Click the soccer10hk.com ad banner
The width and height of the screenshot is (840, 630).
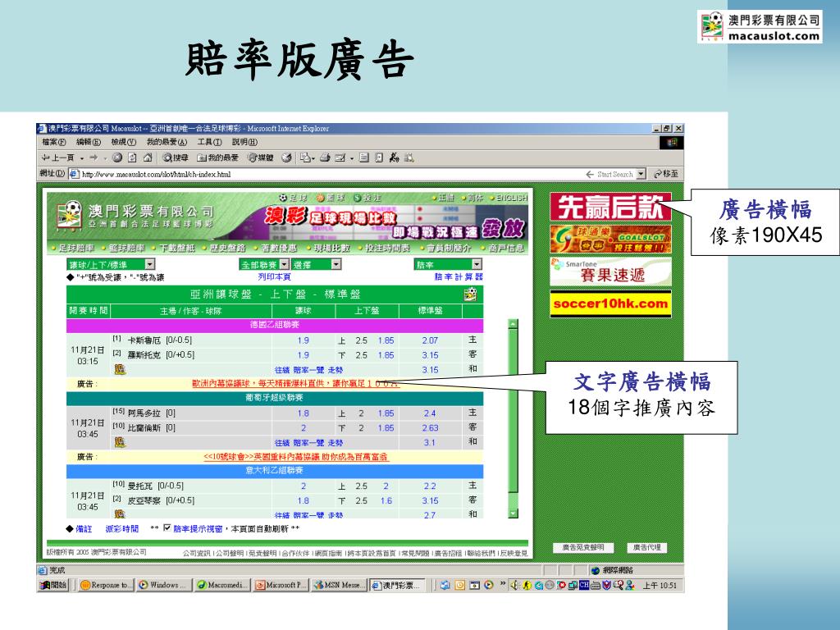tap(610, 304)
